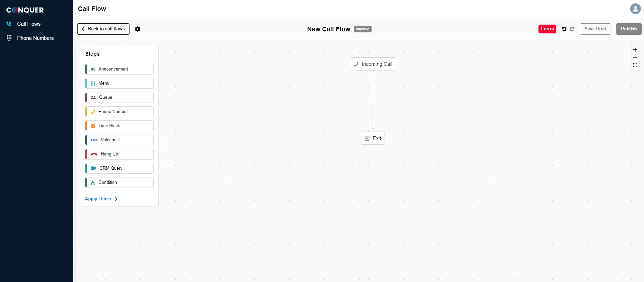Click the New Call Flow title
This screenshot has width=644, height=282.
click(329, 29)
